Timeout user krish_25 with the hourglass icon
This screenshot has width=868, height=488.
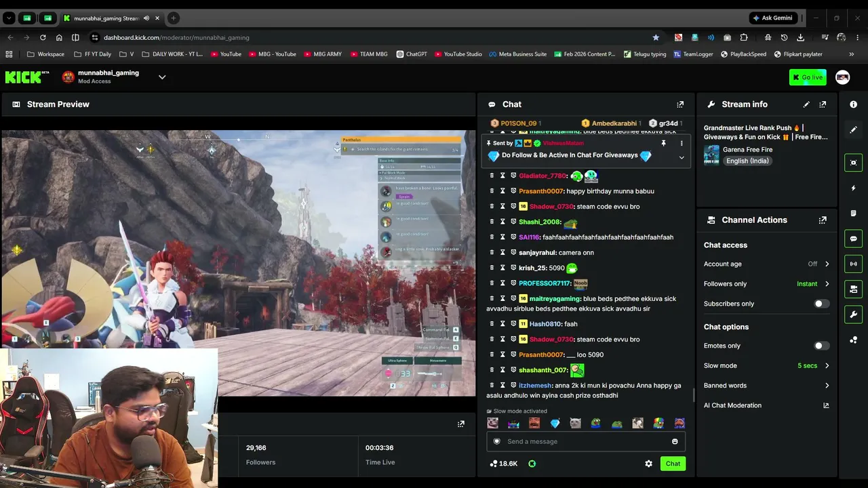click(x=502, y=268)
